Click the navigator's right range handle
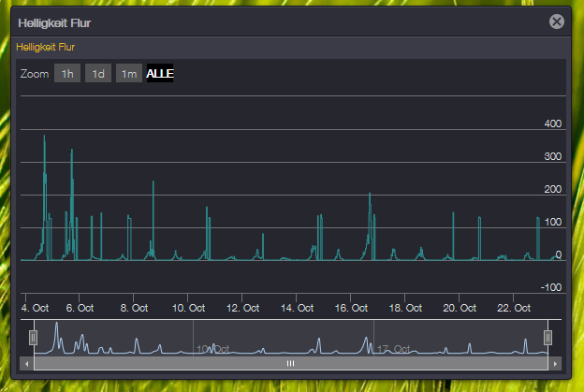 548,338
